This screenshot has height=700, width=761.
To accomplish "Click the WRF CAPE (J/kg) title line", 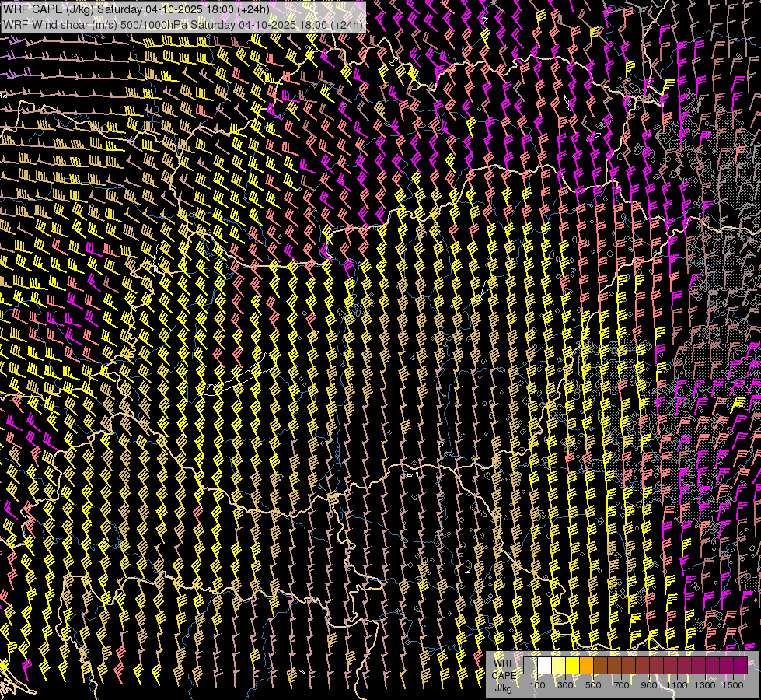I will (136, 9).
